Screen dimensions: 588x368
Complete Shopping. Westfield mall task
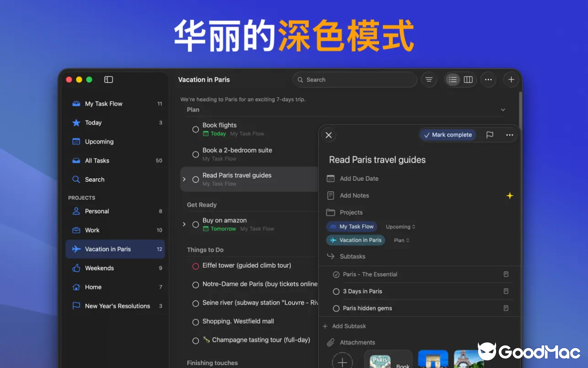click(196, 322)
